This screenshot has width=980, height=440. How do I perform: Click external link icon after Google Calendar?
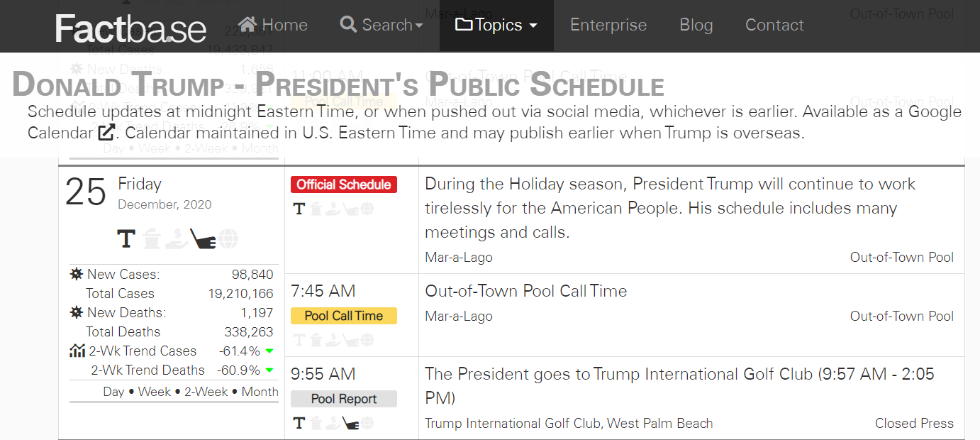[x=106, y=133]
